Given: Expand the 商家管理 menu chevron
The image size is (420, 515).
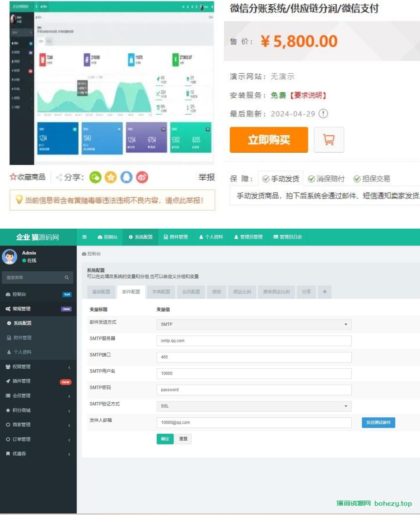Looking at the screenshot, I should tap(69, 425).
